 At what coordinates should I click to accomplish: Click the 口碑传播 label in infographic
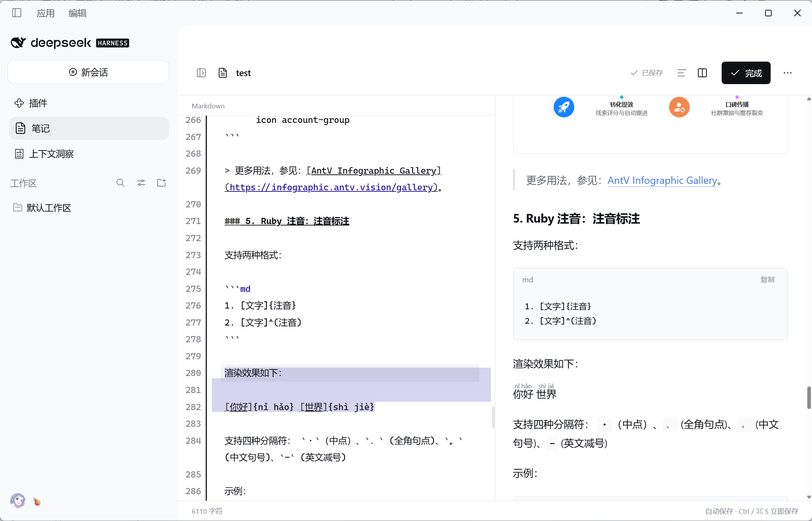point(737,104)
